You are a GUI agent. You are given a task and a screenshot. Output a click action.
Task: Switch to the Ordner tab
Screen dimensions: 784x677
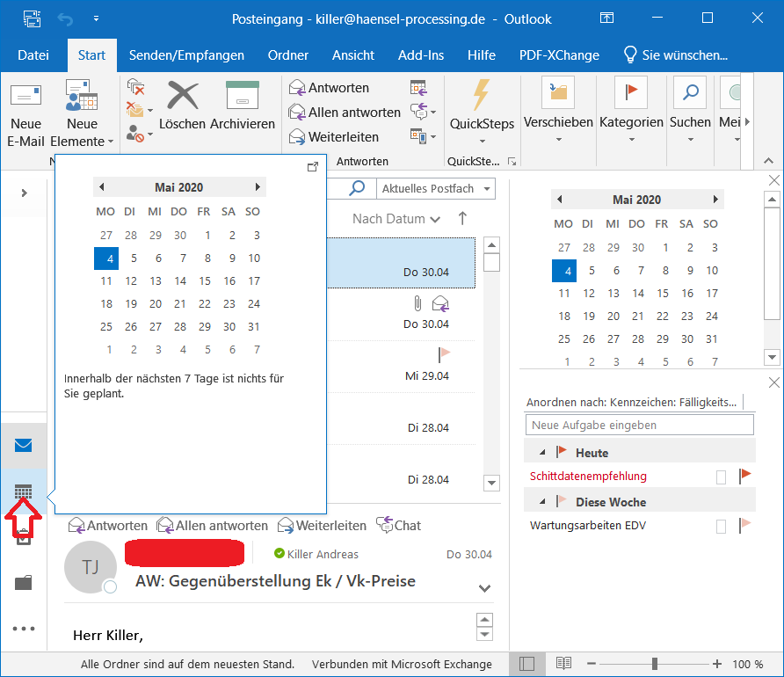pos(288,55)
